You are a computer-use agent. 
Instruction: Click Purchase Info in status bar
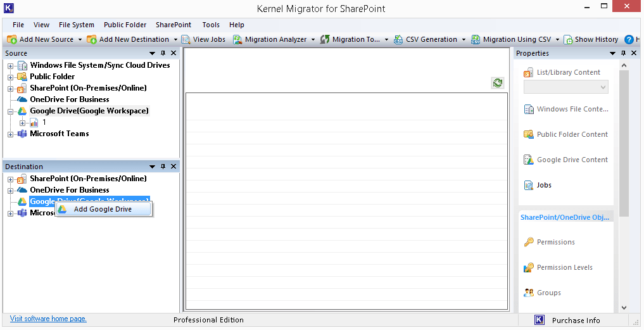click(x=576, y=320)
